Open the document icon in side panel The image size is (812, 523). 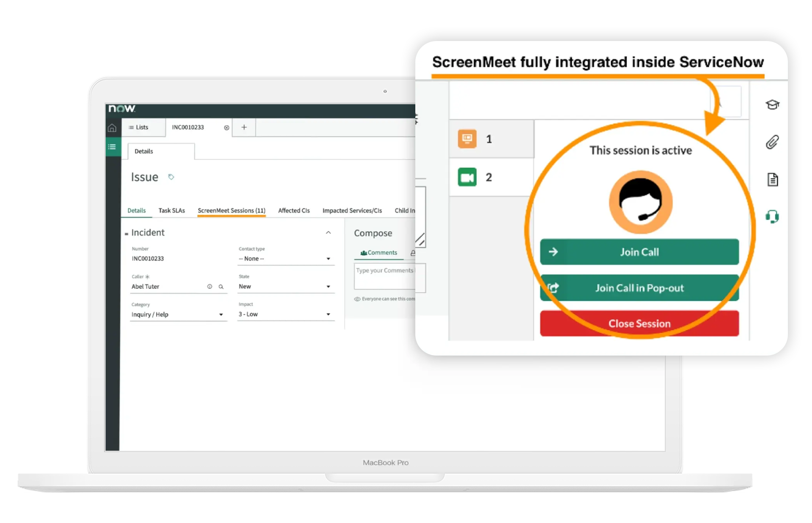pyautogui.click(x=773, y=180)
